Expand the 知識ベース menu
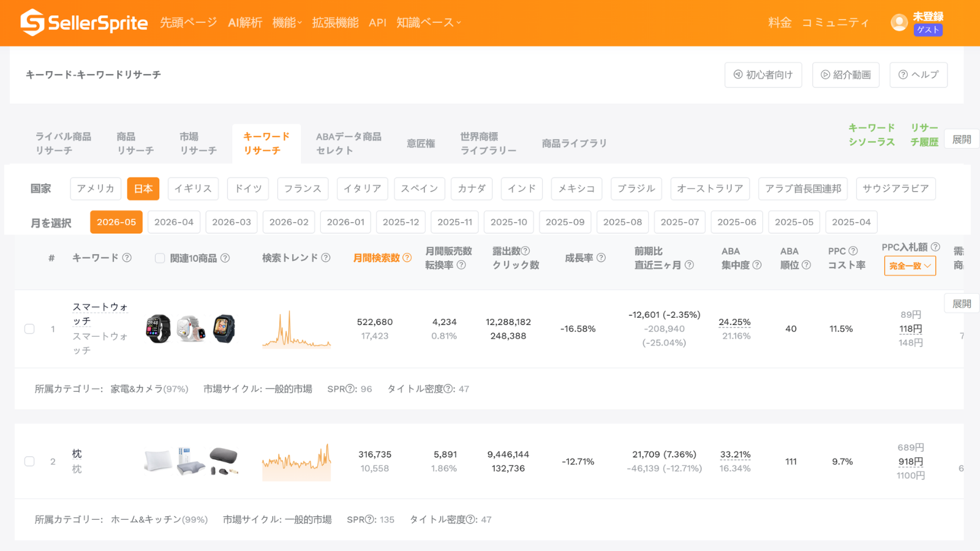980x551 pixels. [429, 23]
